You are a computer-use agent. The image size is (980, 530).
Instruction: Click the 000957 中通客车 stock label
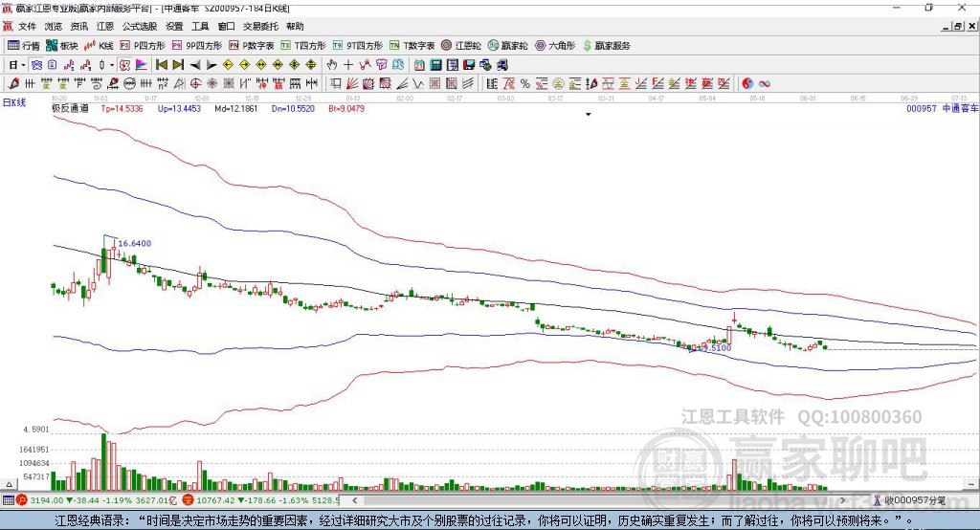coord(943,109)
